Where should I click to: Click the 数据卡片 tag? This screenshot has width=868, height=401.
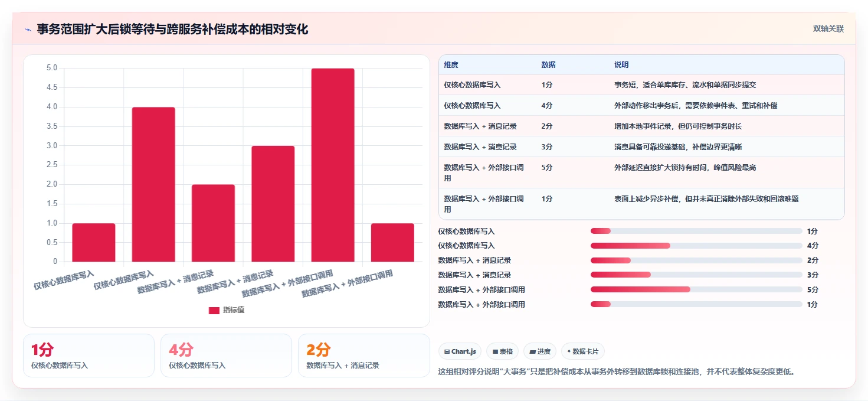pos(583,351)
